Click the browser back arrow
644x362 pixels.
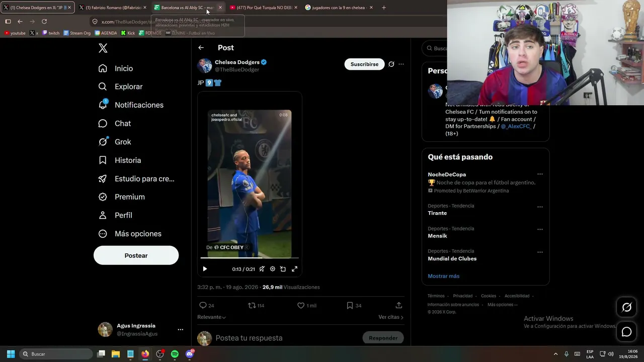20,22
